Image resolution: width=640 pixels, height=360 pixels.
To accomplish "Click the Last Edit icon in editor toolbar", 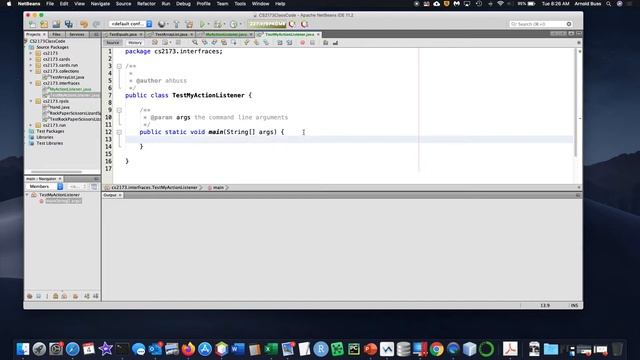I will pos(155,42).
